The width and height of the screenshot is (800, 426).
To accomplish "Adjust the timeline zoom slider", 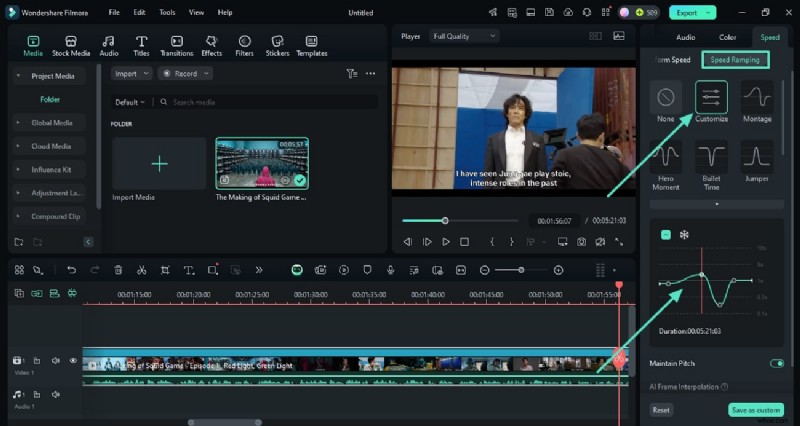I will (x=521, y=270).
